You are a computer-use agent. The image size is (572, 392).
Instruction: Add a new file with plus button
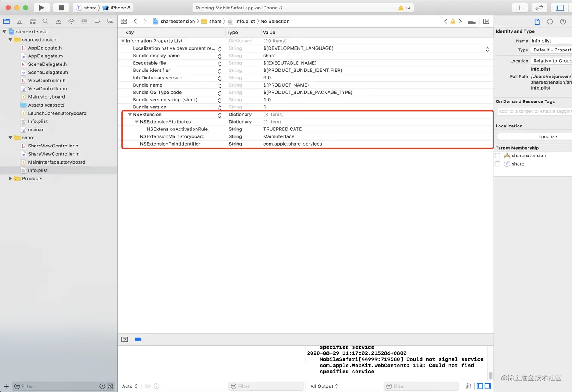[x=6, y=386]
